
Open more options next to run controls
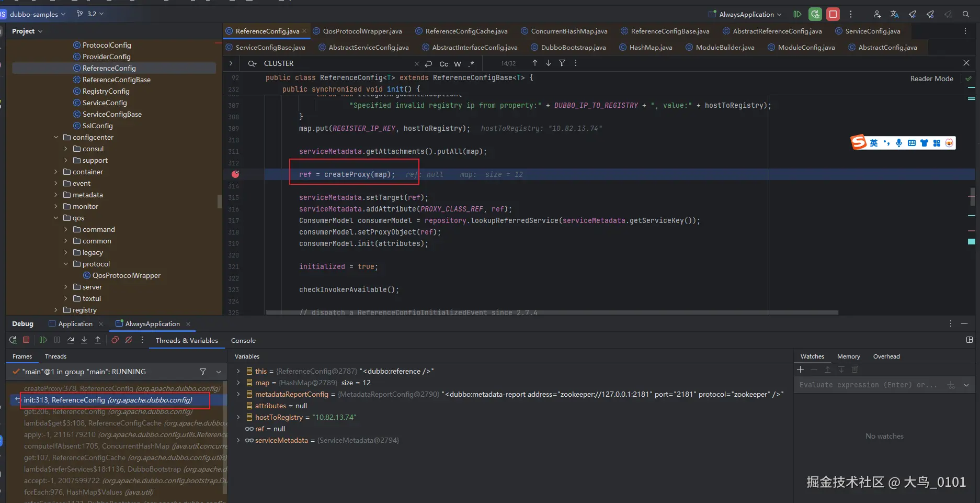coord(851,14)
